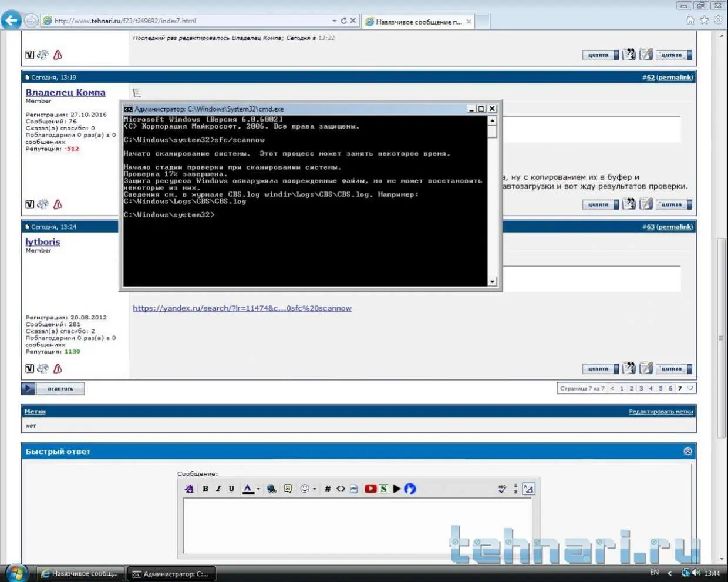This screenshot has width=728, height=582.
Task: Click the angle brackets HTML tag icon
Action: [341, 489]
